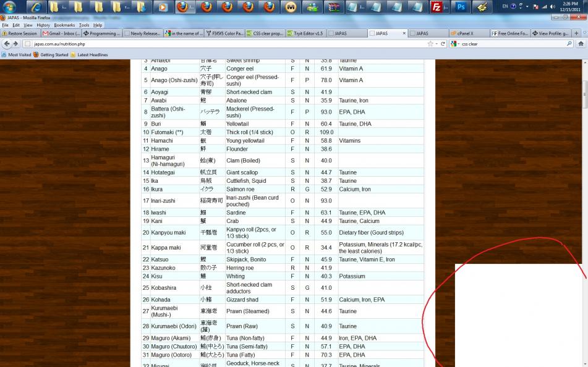Open the Latest Headlines feed folder
588x367 pixels.
coord(89,55)
